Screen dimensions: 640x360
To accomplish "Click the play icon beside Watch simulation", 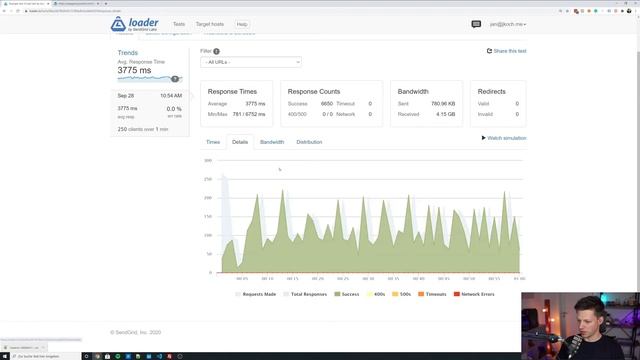I will 483,138.
